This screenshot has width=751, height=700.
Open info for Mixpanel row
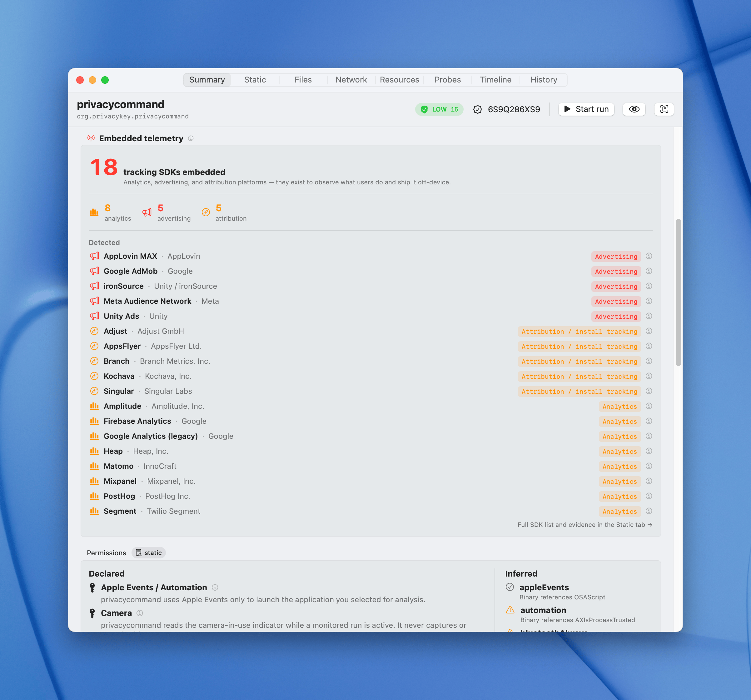coord(649,481)
